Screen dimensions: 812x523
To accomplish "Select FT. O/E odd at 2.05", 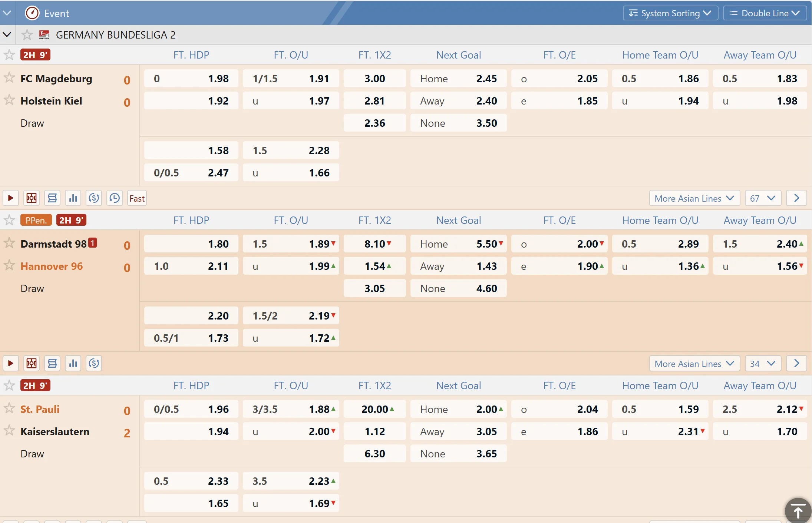I will tap(559, 79).
